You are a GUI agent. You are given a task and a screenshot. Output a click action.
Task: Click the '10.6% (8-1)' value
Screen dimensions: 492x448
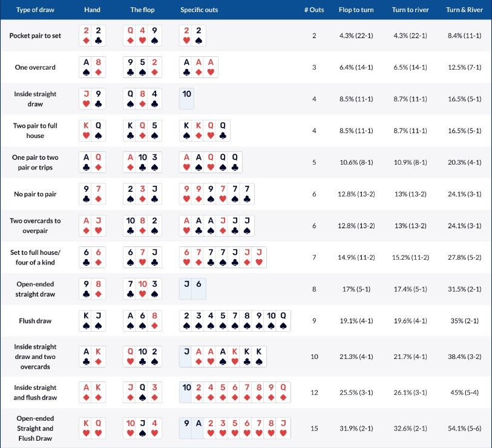pos(356,162)
